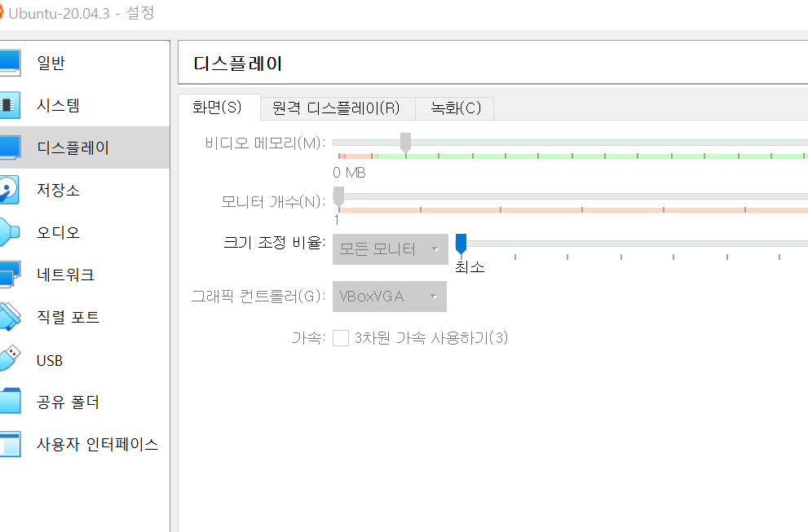
Task: Click the 디스플레이 screen icon in sidebar
Action: [9, 147]
